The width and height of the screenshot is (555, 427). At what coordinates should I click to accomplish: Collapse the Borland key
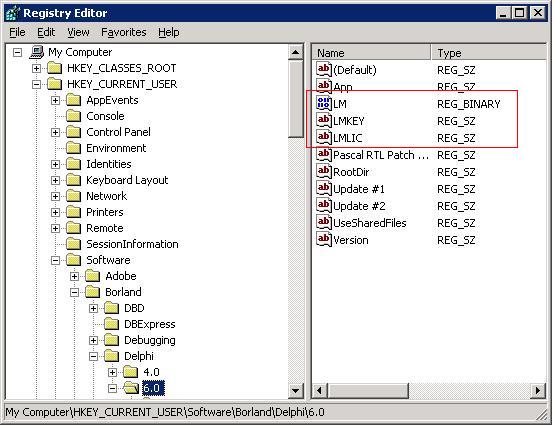pos(74,292)
